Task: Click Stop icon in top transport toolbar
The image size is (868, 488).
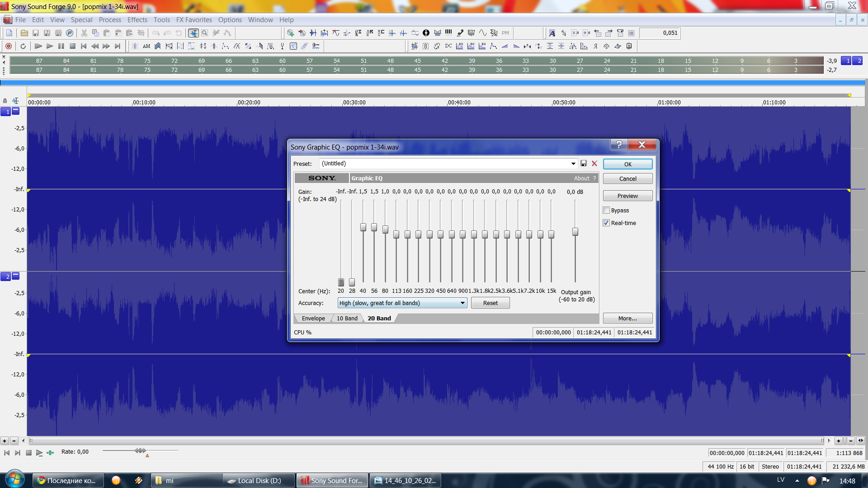Action: (x=72, y=46)
